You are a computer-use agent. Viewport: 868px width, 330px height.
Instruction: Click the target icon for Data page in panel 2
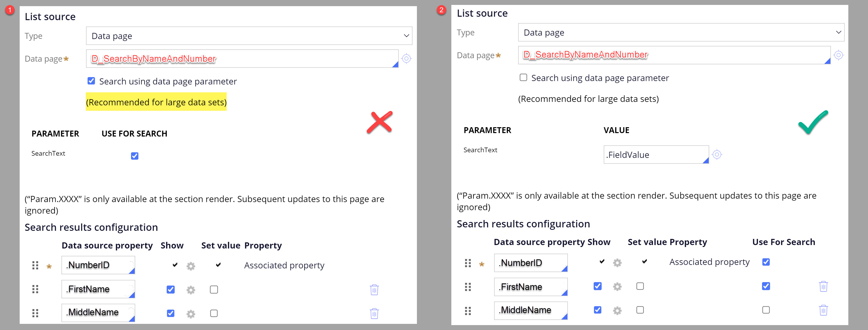(839, 55)
